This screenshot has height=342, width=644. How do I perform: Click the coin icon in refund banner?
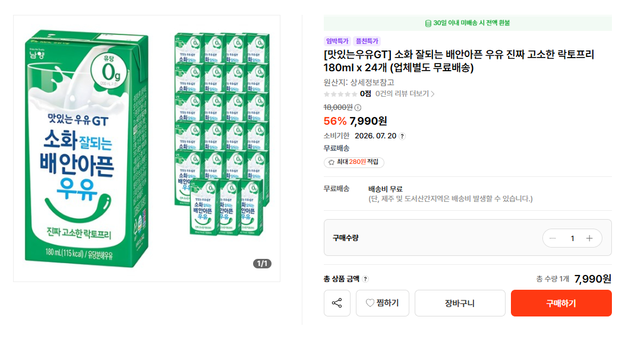[428, 23]
